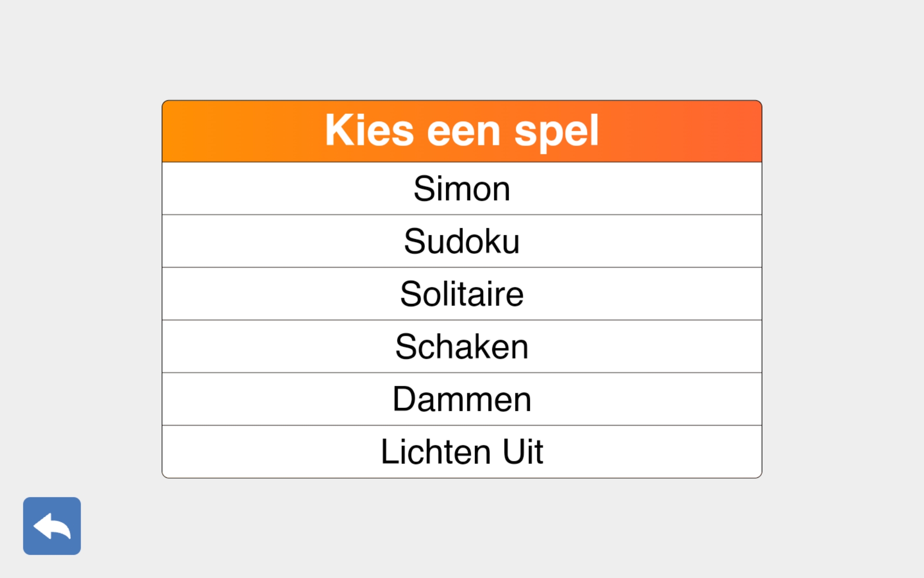The height and width of the screenshot is (578, 924).
Task: Click the last game in the list
Action: click(x=462, y=452)
